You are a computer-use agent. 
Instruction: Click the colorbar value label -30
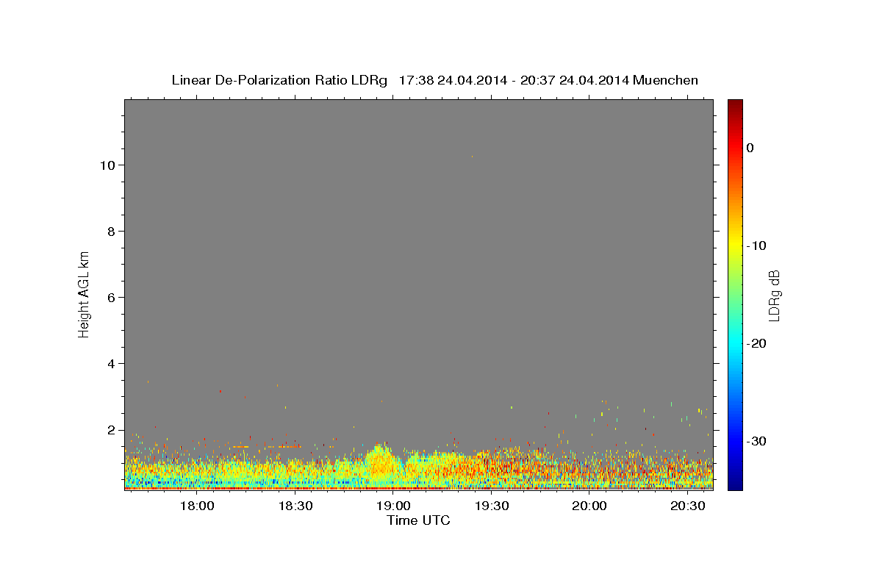pyautogui.click(x=756, y=441)
